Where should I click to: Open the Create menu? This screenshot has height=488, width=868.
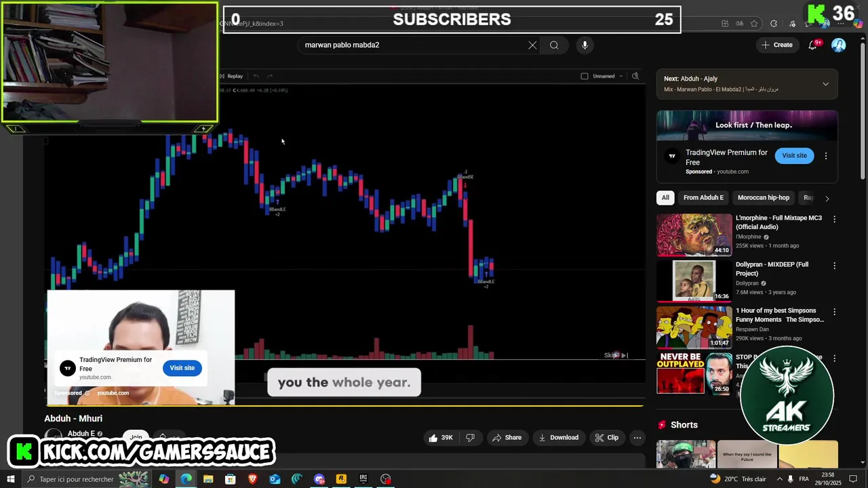coord(777,45)
